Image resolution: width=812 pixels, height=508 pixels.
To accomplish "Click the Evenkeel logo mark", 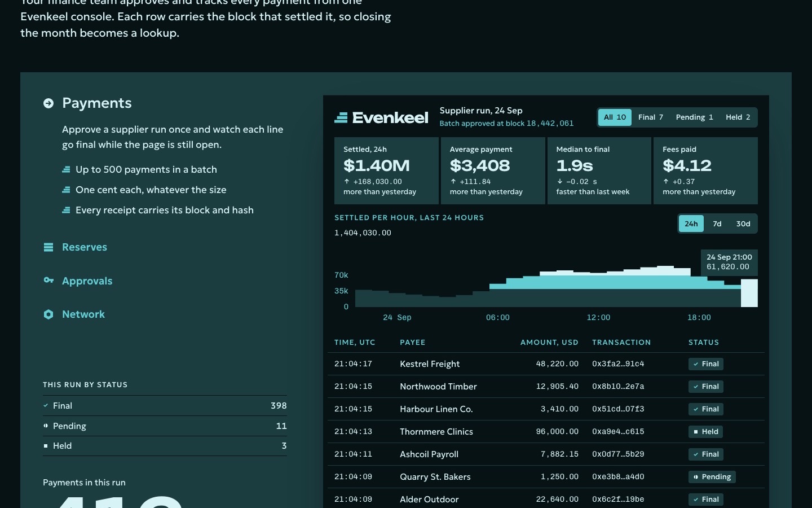I will click(x=341, y=117).
